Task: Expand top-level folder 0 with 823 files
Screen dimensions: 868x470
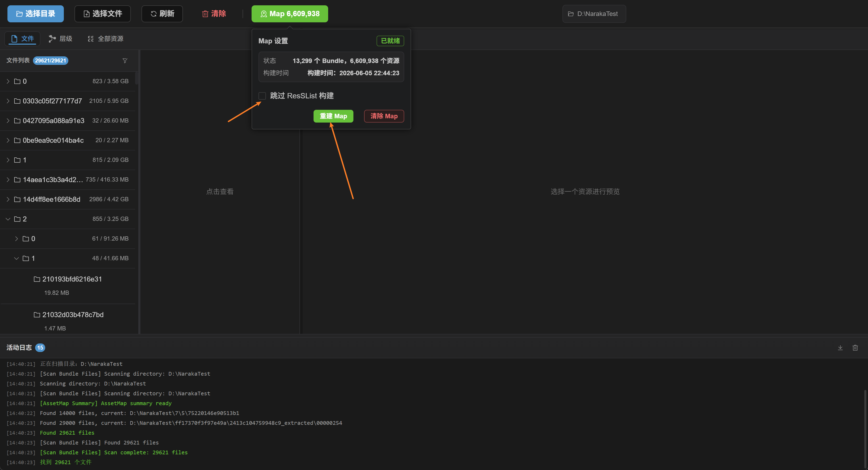Action: pos(8,82)
